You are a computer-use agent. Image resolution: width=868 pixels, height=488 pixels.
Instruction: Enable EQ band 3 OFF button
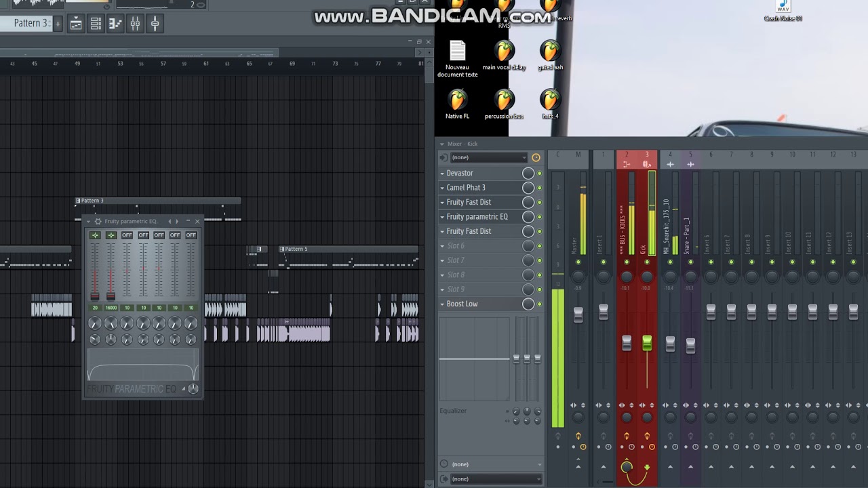click(127, 235)
